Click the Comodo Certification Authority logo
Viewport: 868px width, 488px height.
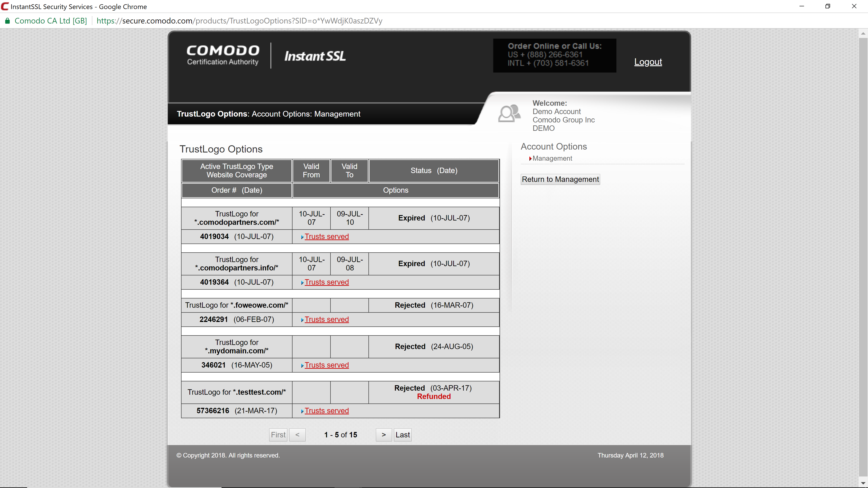pyautogui.click(x=223, y=55)
